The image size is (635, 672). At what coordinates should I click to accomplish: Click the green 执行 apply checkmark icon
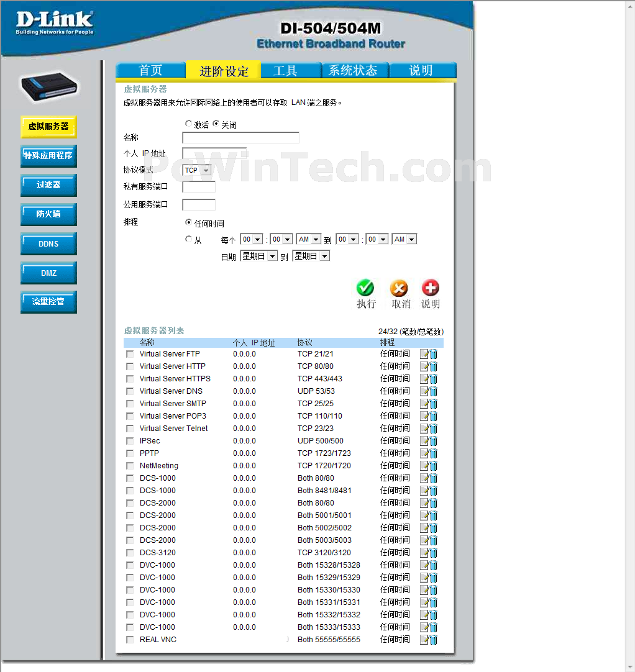click(365, 288)
